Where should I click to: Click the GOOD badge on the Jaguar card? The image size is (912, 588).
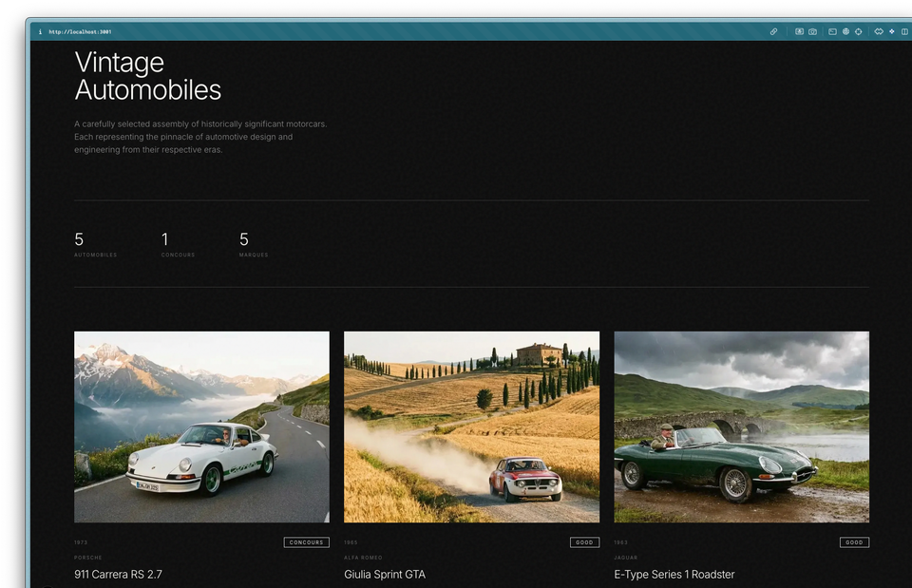point(854,541)
